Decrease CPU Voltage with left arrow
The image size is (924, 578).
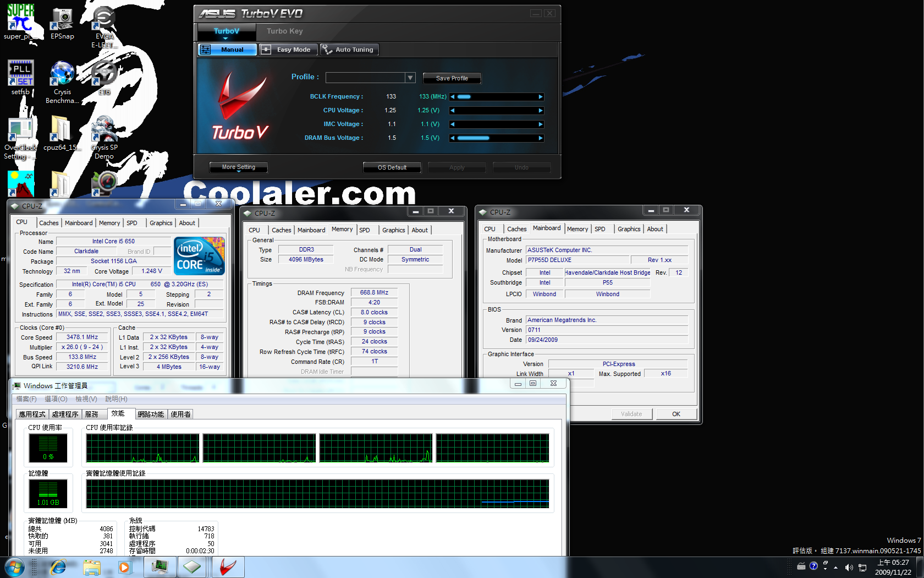tap(453, 111)
